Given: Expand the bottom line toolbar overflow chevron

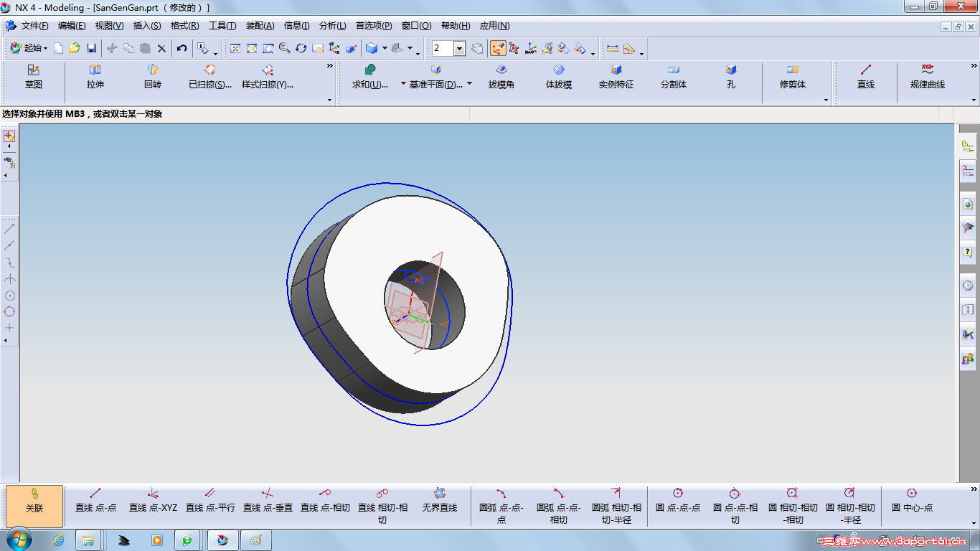Looking at the screenshot, I should click(974, 489).
